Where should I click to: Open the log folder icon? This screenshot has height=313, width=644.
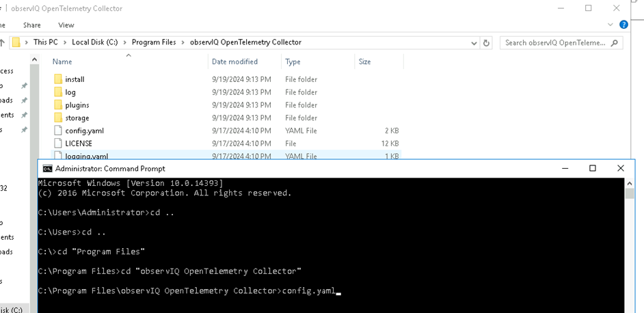58,92
